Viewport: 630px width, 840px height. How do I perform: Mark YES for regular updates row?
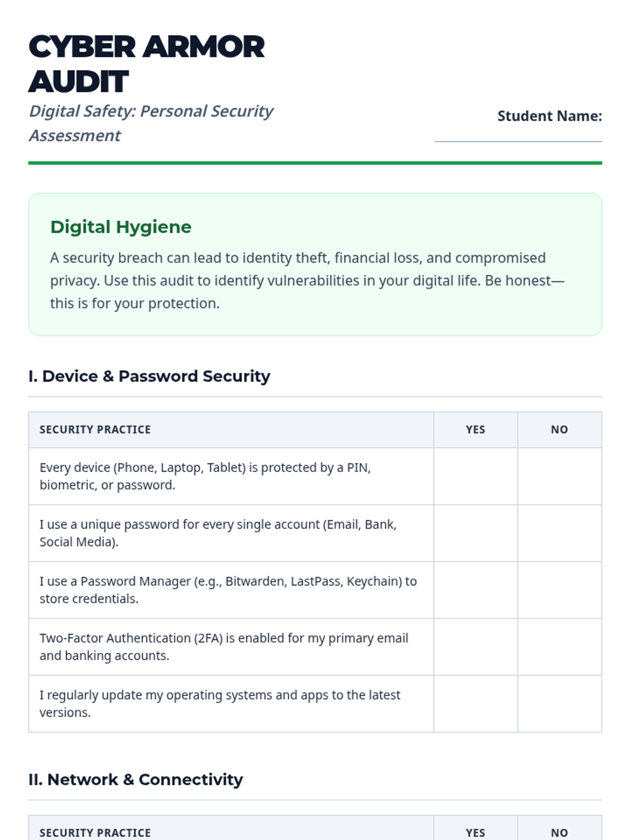(475, 703)
